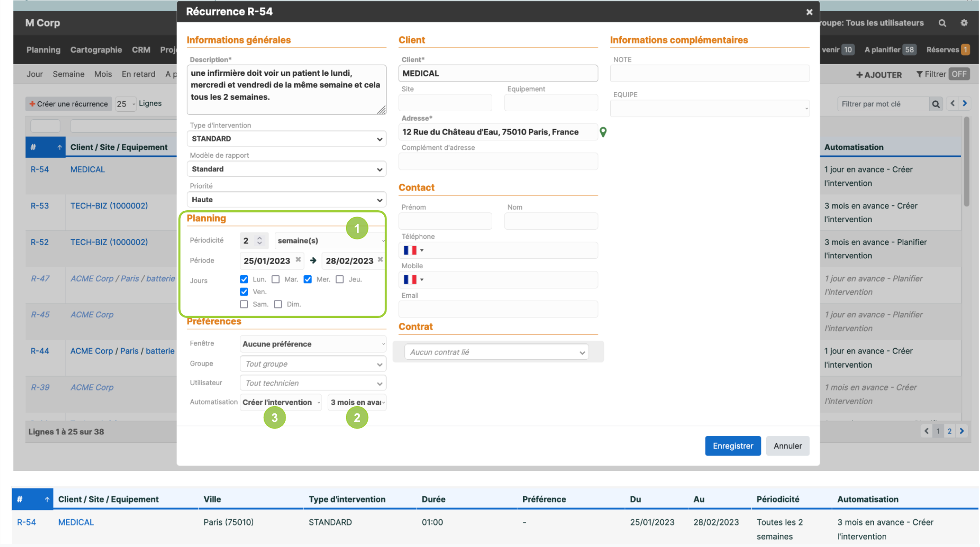Open Aucun contrat lié dropdown
Image resolution: width=980 pixels, height=547 pixels.
496,352
